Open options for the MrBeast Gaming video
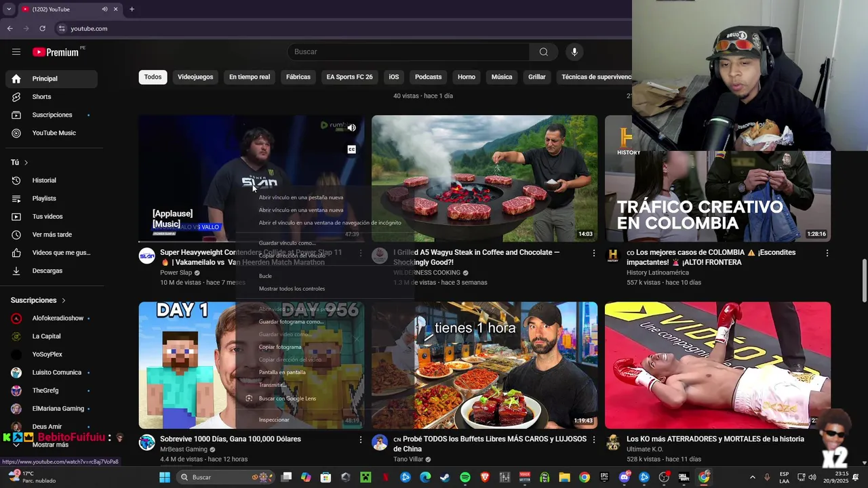 pos(361,439)
